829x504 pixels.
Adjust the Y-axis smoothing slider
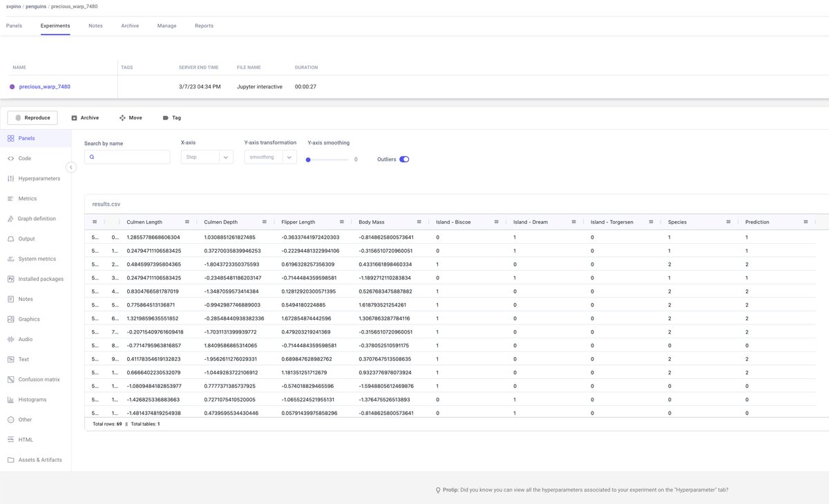[308, 158]
